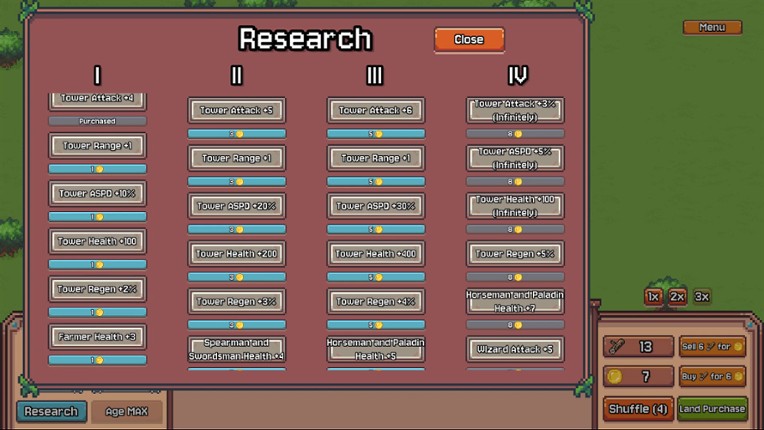The image size is (764, 430).
Task: Pick Tower Regen +5% in tier IV
Action: pos(515,254)
